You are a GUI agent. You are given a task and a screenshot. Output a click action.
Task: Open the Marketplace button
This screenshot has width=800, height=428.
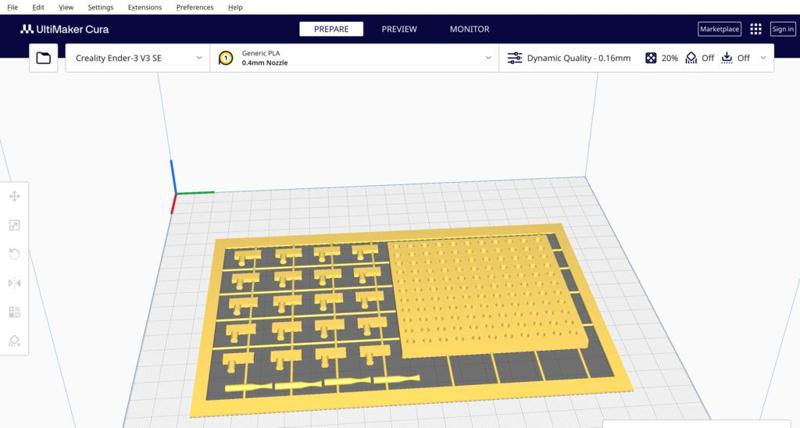pos(719,29)
